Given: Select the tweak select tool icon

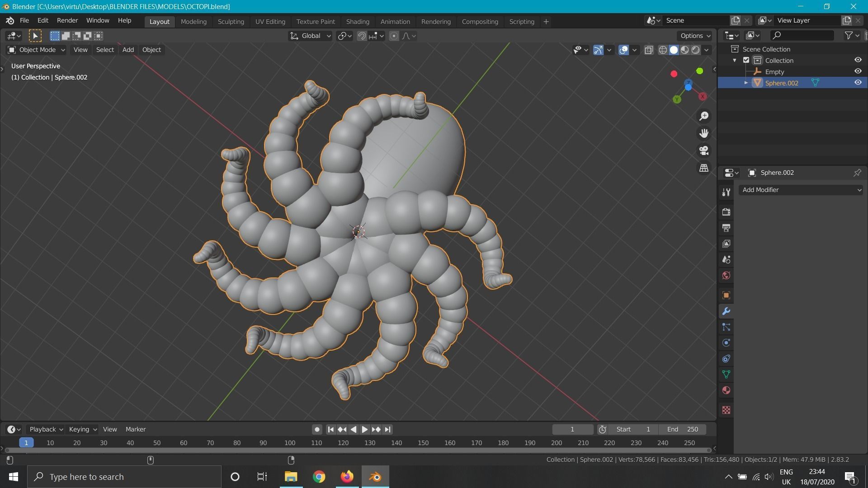Looking at the screenshot, I should click(x=35, y=36).
